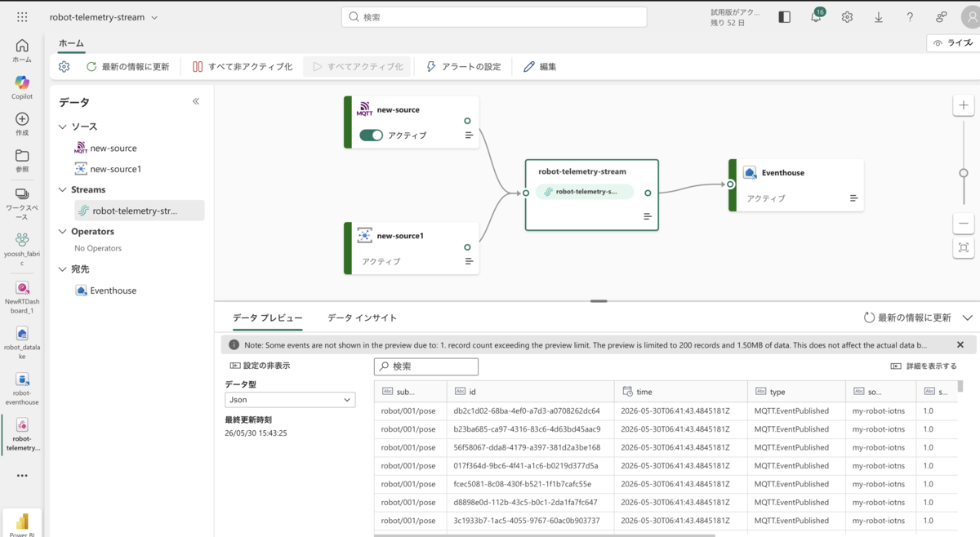Collapse the bottom preview panel chevron
The image size is (980, 537).
tap(968, 317)
